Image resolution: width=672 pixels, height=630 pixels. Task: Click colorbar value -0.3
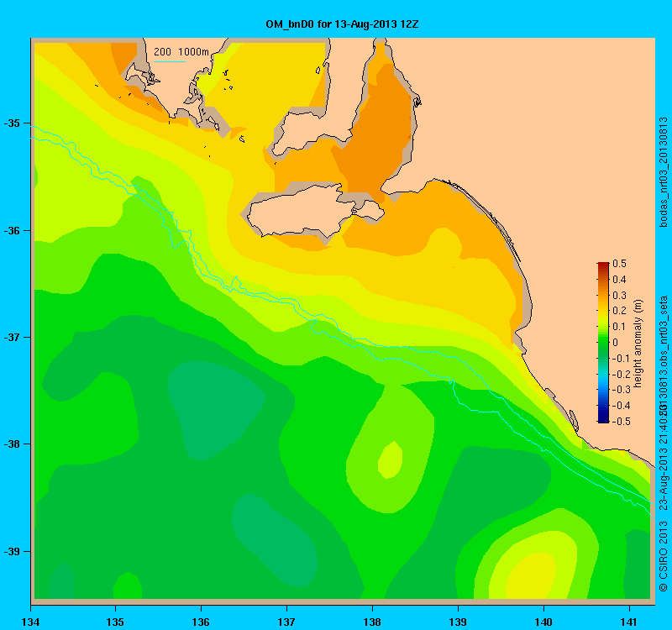coord(621,390)
